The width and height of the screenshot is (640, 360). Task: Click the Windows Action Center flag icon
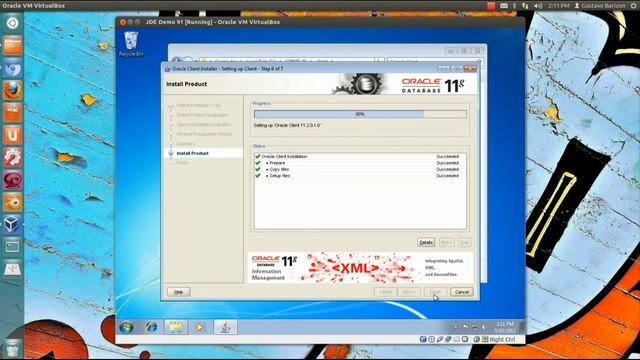click(465, 327)
